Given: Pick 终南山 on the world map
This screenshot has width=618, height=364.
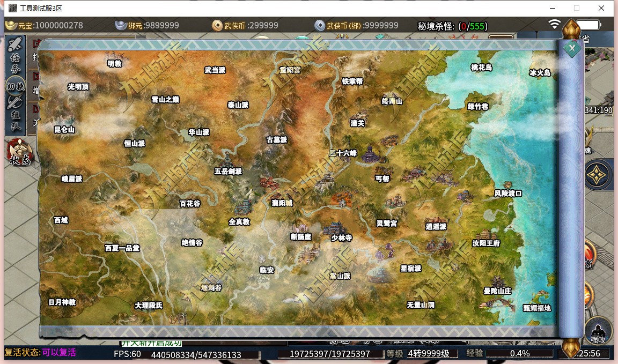Looking at the screenshot, I should (392, 101).
